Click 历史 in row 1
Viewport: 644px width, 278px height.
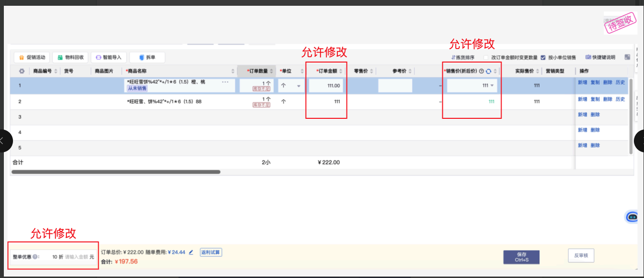point(620,83)
